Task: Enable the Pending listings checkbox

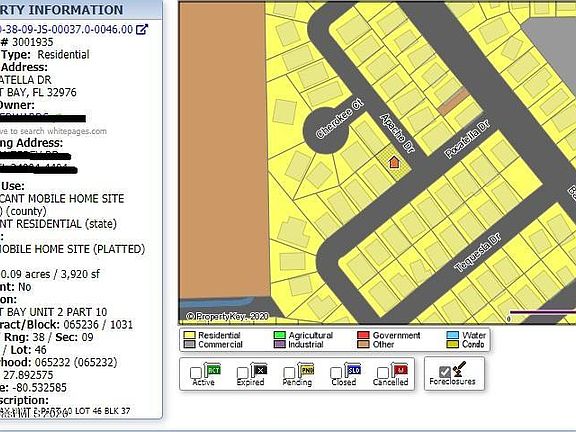Action: coord(289,373)
